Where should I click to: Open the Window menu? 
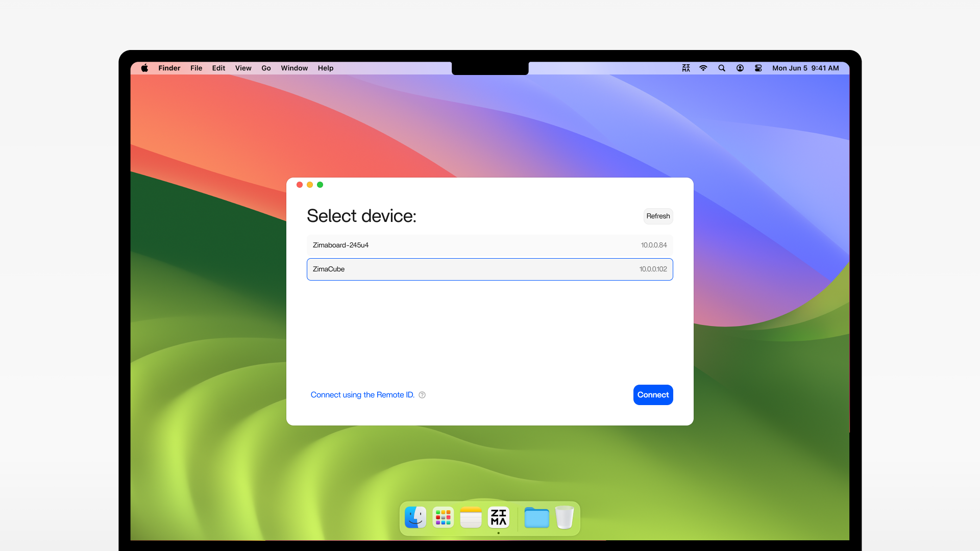tap(294, 68)
